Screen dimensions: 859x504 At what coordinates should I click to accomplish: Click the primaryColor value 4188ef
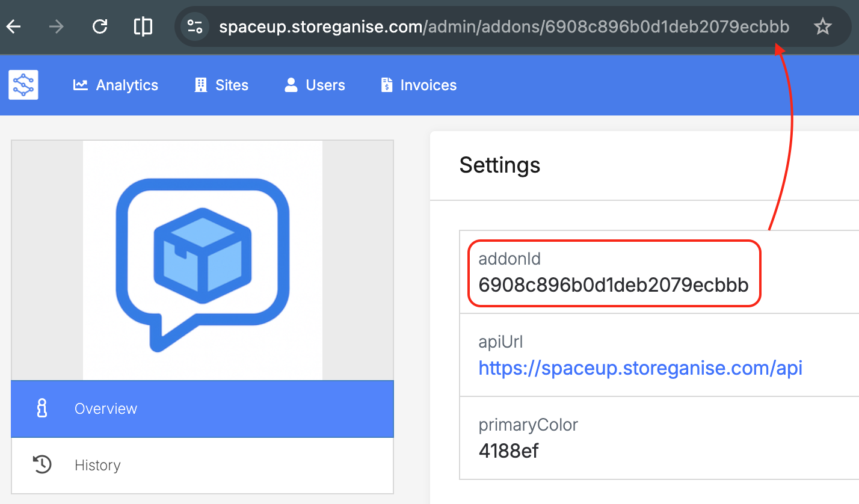[508, 450]
